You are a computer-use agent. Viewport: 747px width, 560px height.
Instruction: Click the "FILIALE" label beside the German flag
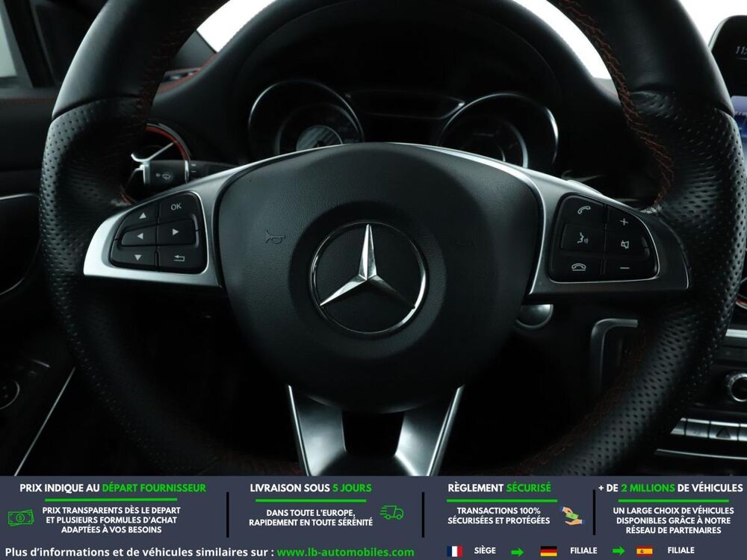(x=583, y=550)
